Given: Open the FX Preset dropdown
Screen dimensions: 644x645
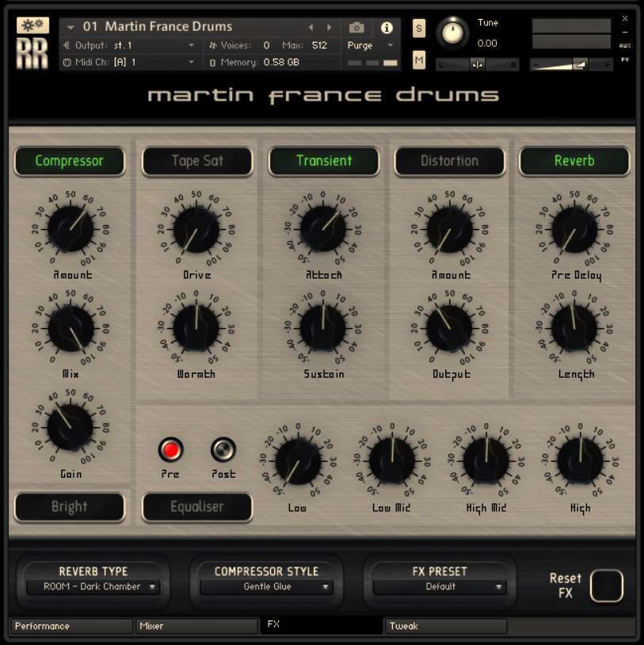Looking at the screenshot, I should (440, 586).
